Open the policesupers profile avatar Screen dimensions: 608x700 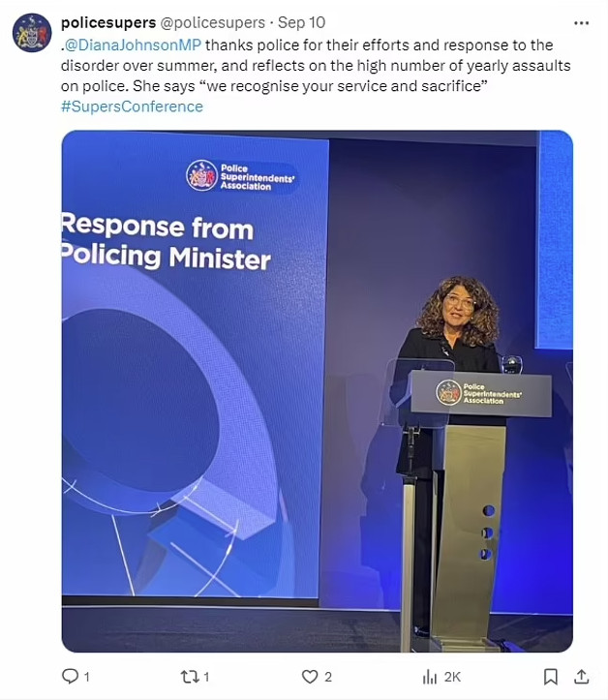pos(31,33)
